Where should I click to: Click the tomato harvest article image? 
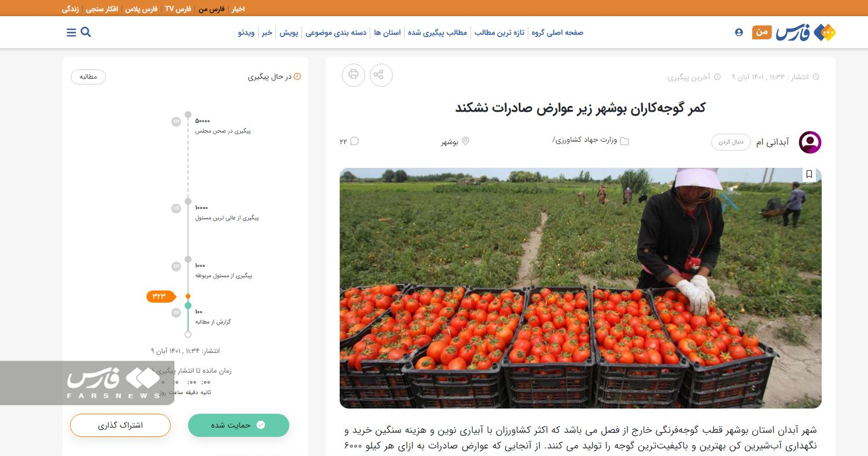(x=580, y=288)
